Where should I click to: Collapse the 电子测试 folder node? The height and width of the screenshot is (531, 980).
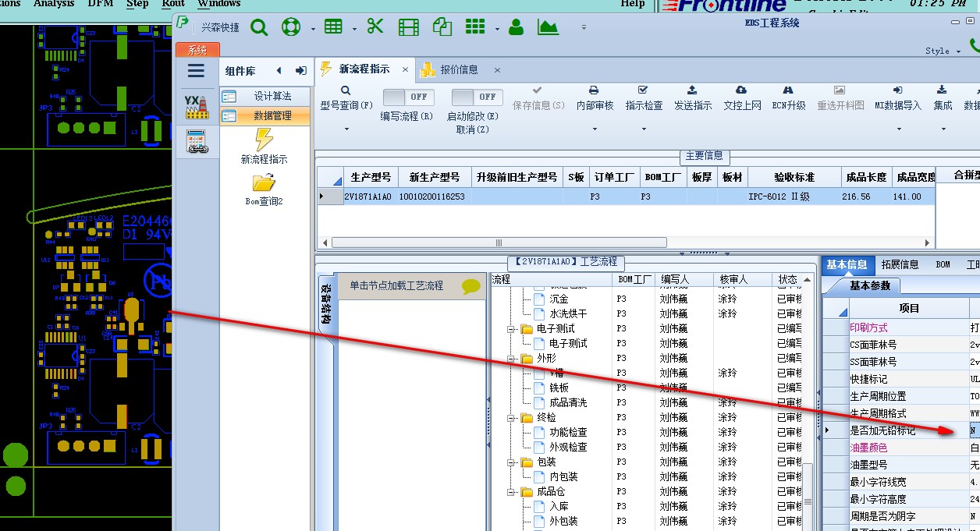pyautogui.click(x=512, y=329)
